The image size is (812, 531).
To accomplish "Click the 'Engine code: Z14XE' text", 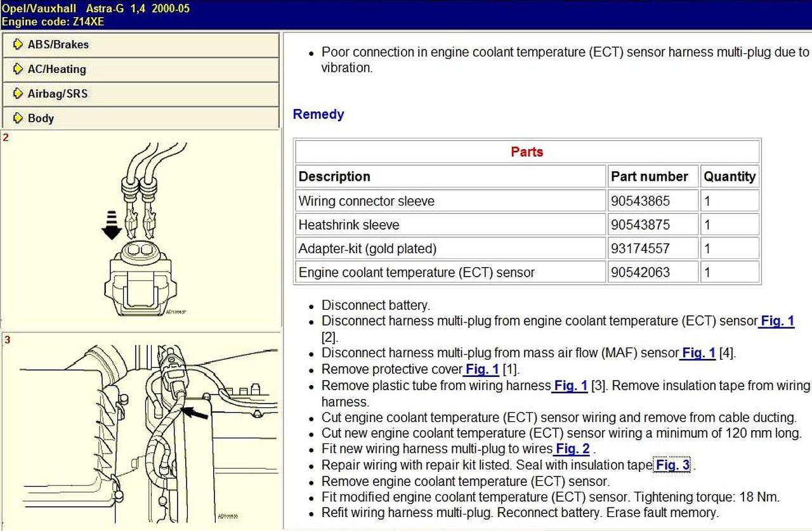I will coord(53,22).
